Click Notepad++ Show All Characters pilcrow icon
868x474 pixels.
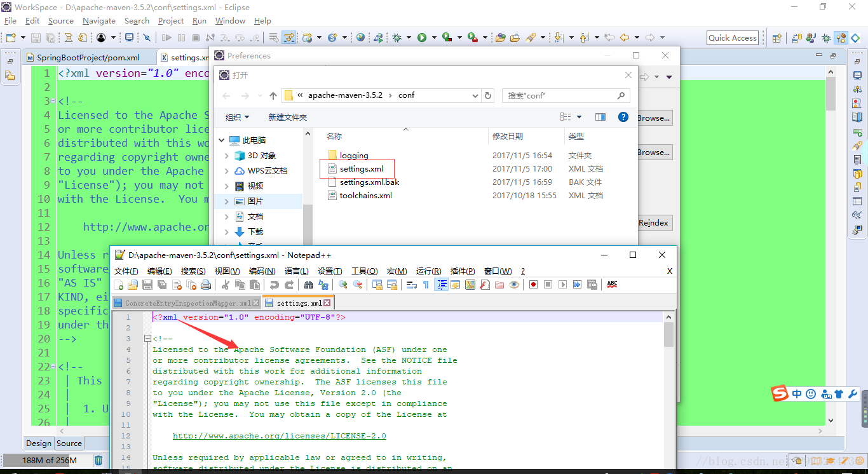pyautogui.click(x=426, y=285)
